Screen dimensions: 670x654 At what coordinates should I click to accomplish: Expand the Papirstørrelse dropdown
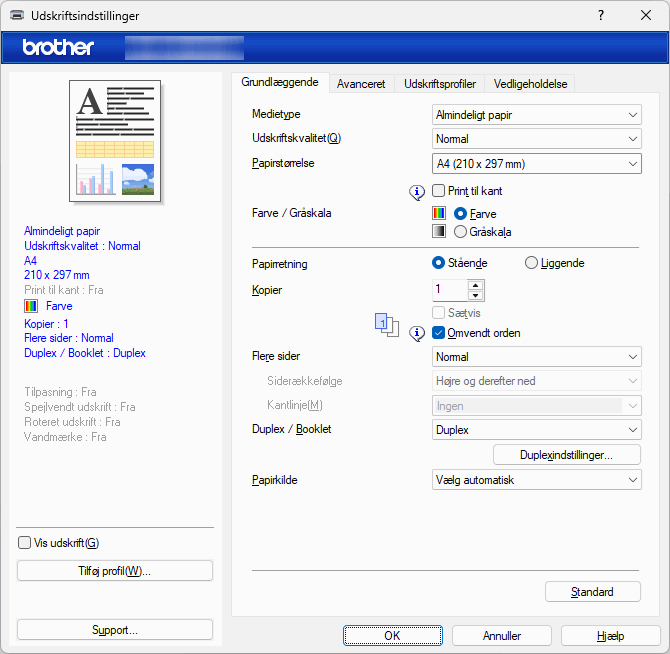click(x=536, y=164)
